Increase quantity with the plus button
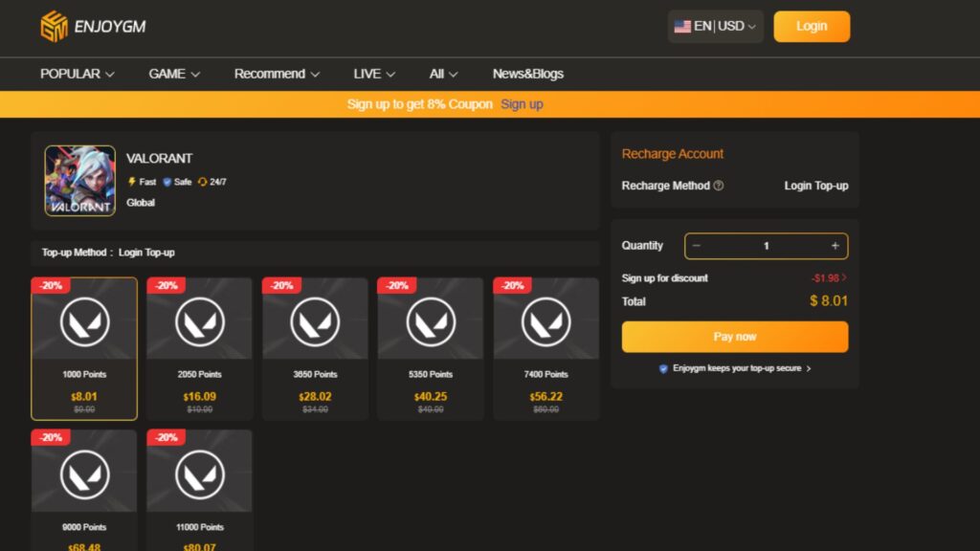This screenshot has height=551, width=980. click(835, 246)
